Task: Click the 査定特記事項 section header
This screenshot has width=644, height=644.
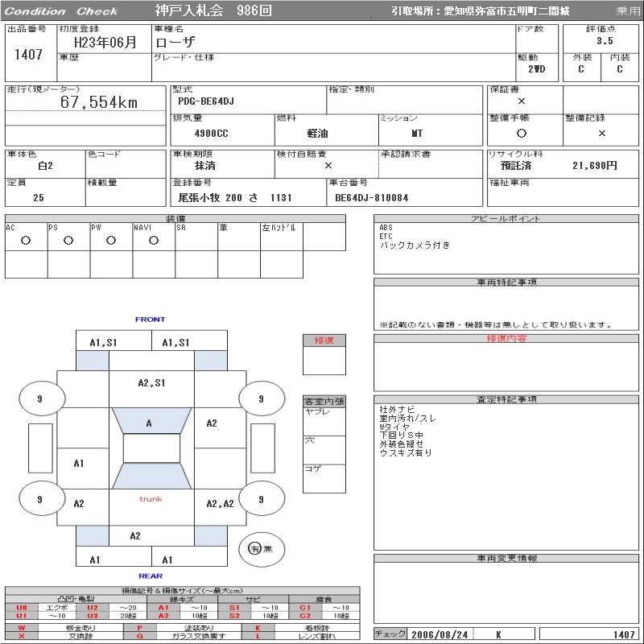Action: click(507, 399)
